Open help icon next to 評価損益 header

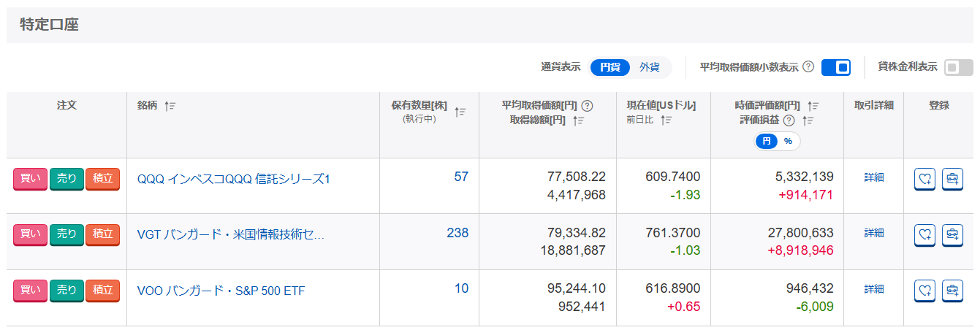coord(789,120)
